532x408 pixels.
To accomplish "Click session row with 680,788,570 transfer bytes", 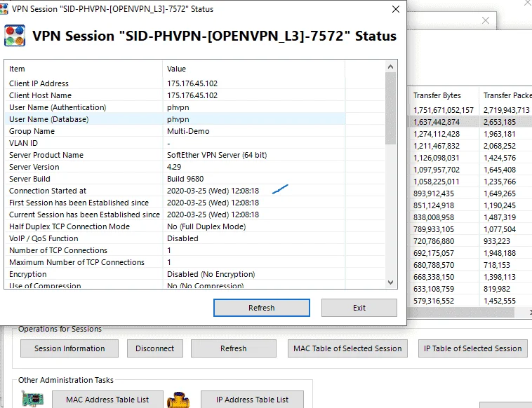I will pos(470,265).
